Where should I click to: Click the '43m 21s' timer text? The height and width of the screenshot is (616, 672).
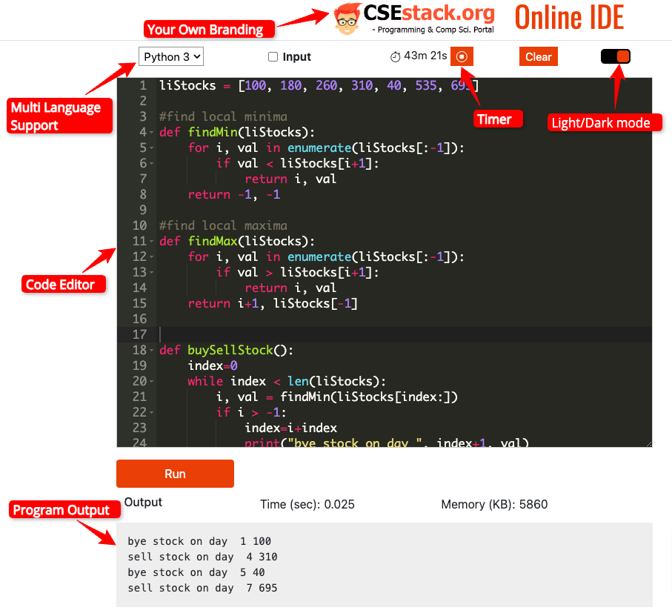[x=425, y=56]
